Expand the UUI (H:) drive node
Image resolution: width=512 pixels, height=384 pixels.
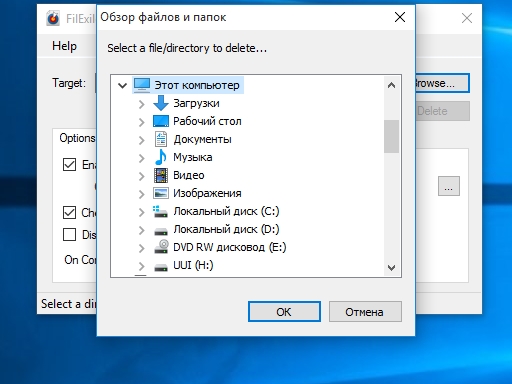tap(142, 266)
